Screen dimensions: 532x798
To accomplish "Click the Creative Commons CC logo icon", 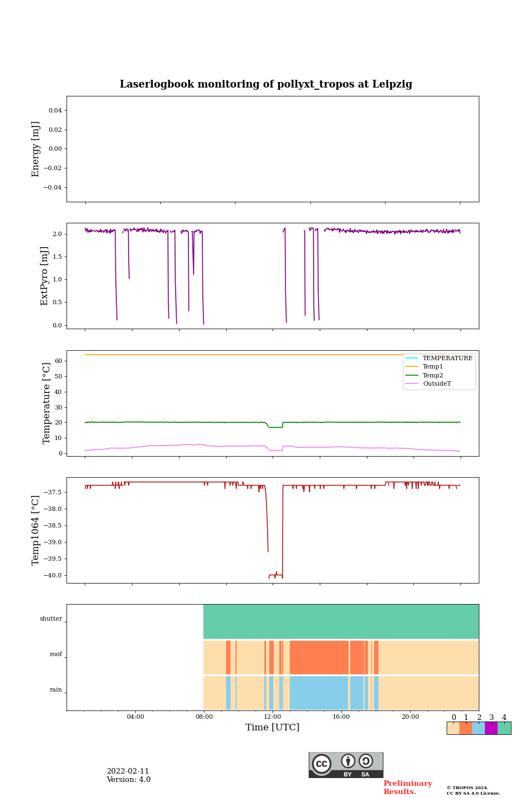I will click(321, 763).
